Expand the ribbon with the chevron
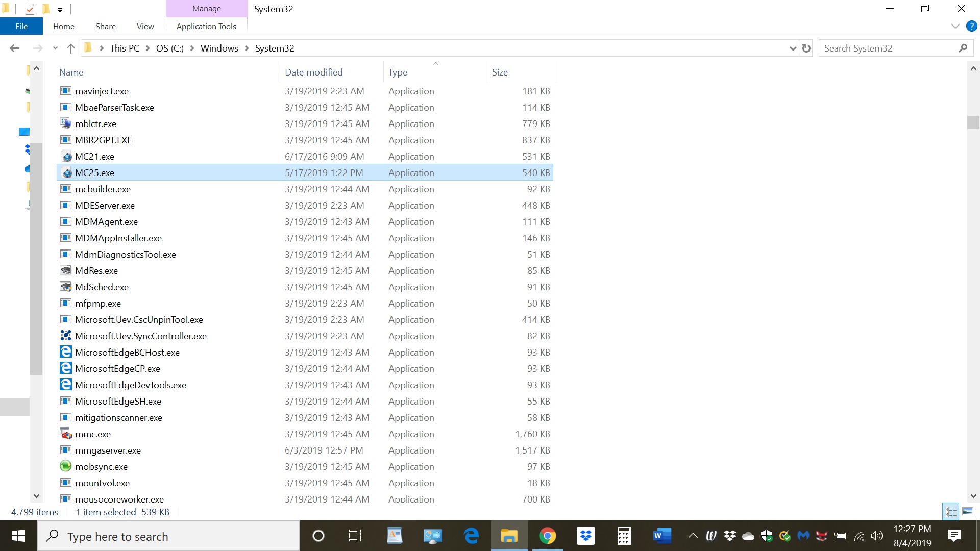980x551 pixels. coord(955,26)
